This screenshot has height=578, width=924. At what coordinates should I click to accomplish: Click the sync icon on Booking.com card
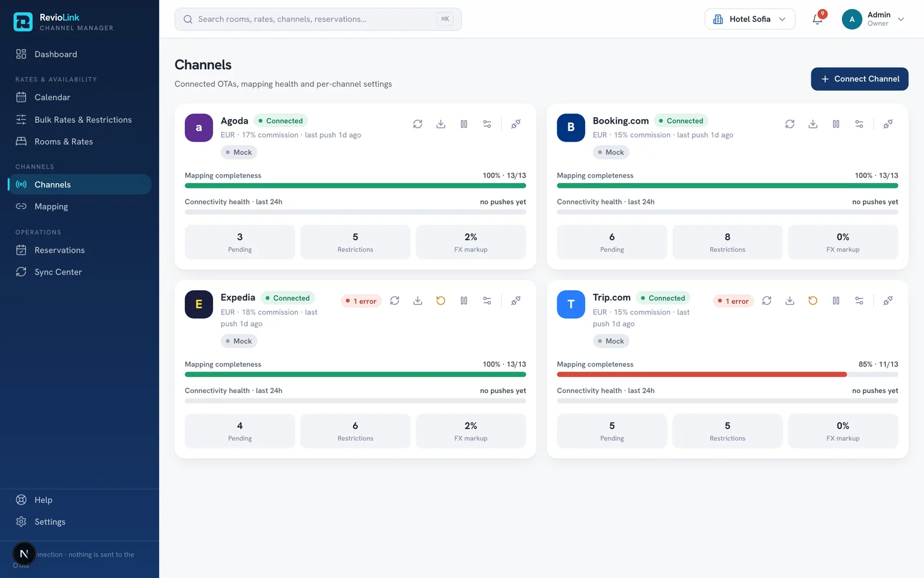789,124
